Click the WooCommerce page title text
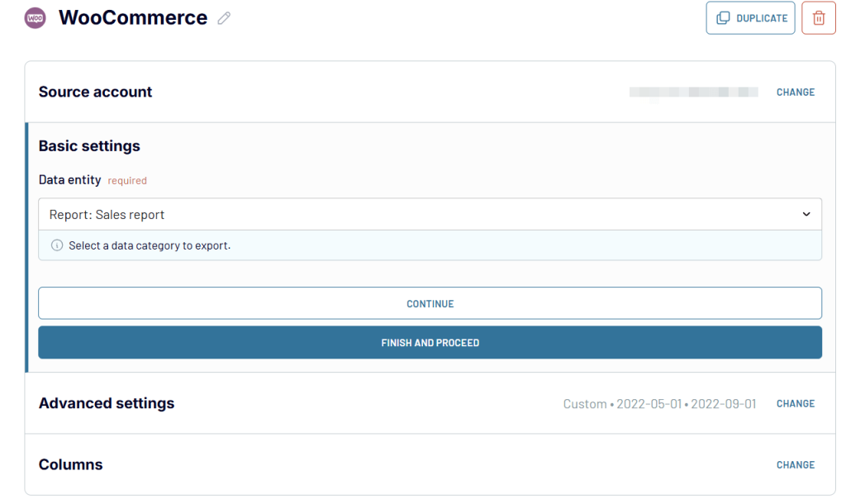846x504 pixels. pos(133,18)
